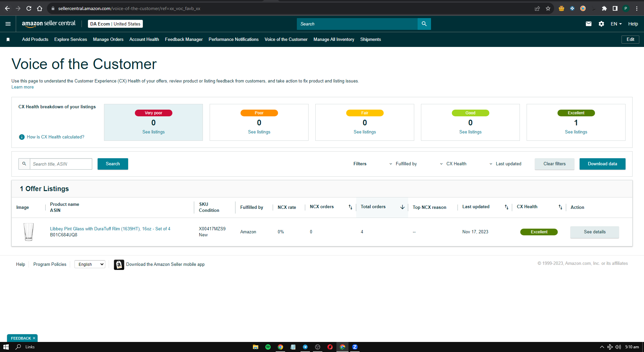Open the messages envelope icon
644x352 pixels.
[x=588, y=24]
